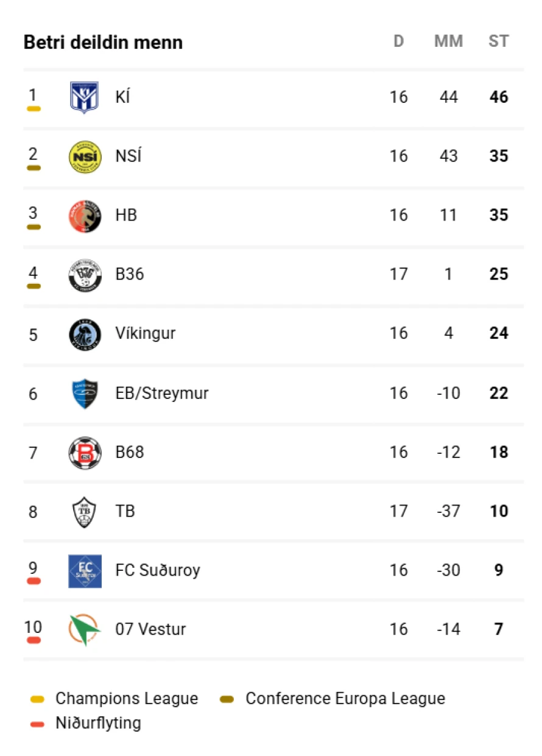Open the Víkingur club logo
Viewport: 542px width, 756px height.
[85, 334]
